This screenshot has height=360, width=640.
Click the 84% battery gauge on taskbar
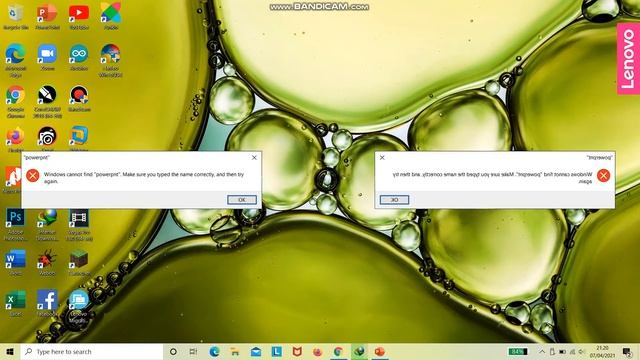(x=518, y=351)
